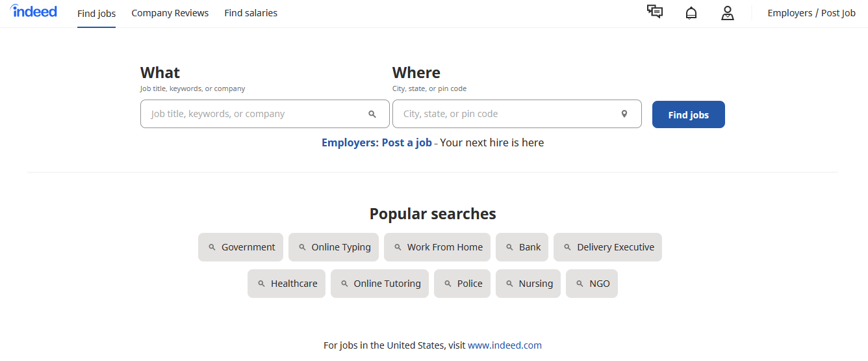The image size is (868, 361).
Task: Follow the Employers: Post a job link
Action: (377, 142)
